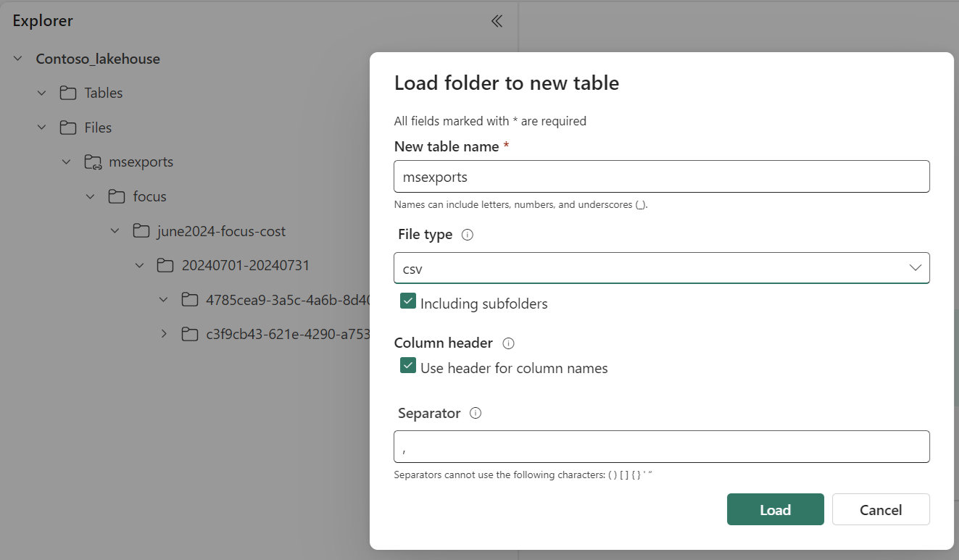The height and width of the screenshot is (560, 959).
Task: Click the Files folder icon
Action: (x=67, y=127)
